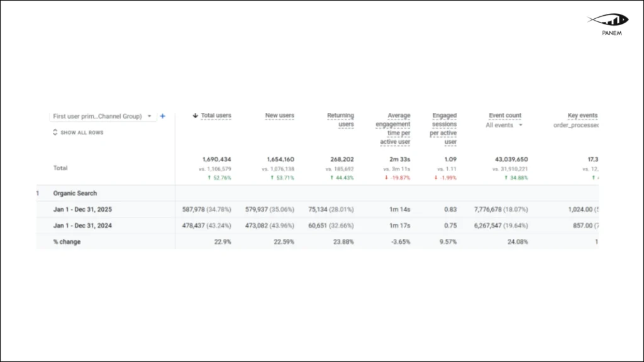Sort by the Returning users column header
This screenshot has width=644, height=362.
[x=340, y=120]
